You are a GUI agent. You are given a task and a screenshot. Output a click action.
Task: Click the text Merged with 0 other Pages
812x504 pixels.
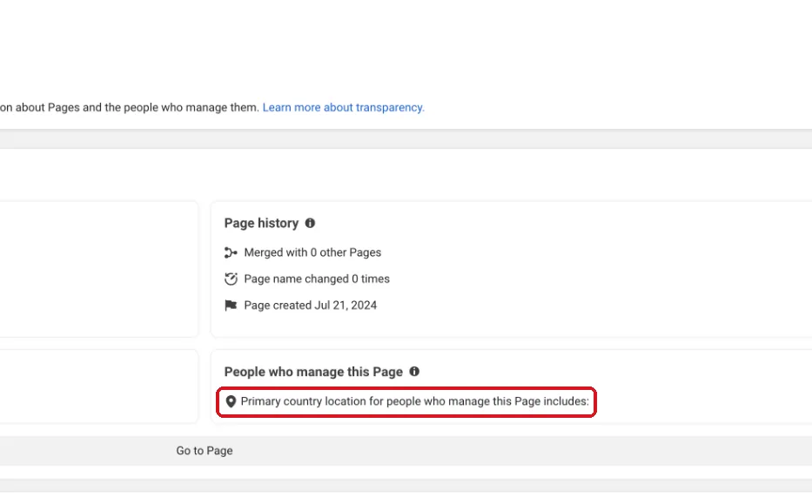click(312, 252)
